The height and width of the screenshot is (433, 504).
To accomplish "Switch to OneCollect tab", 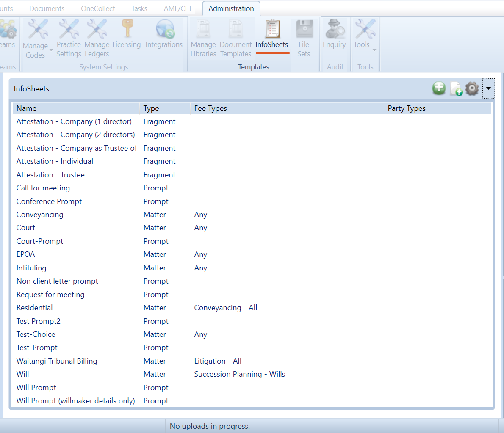I will [x=98, y=8].
